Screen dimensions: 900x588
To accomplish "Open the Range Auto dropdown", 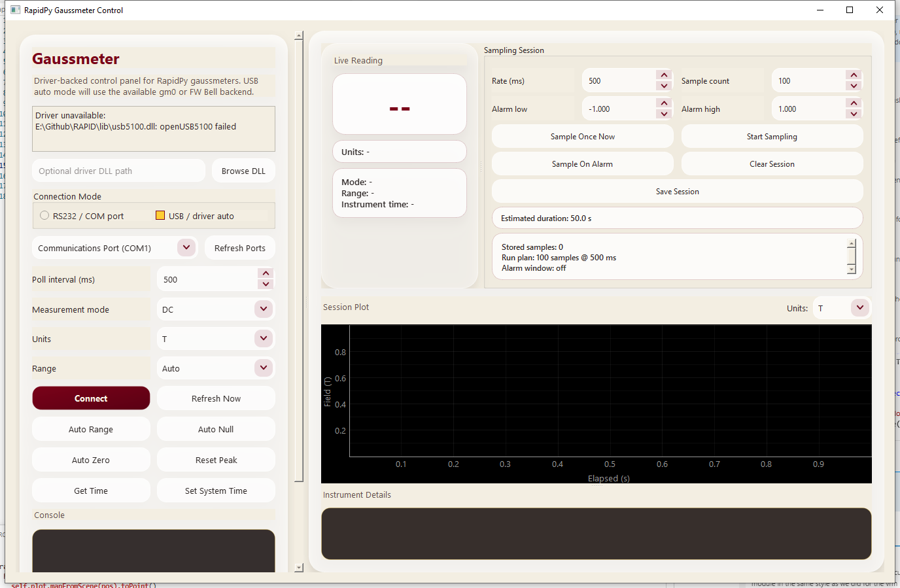I will pyautogui.click(x=264, y=368).
